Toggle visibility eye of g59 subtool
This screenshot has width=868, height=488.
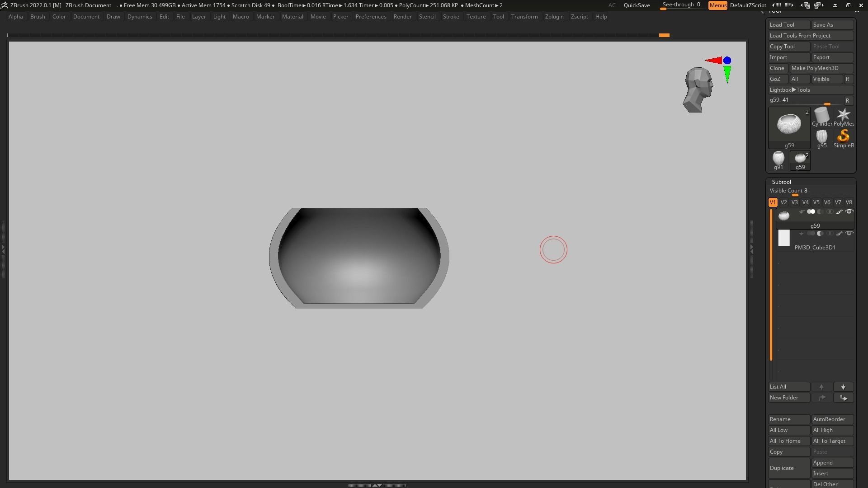849,212
